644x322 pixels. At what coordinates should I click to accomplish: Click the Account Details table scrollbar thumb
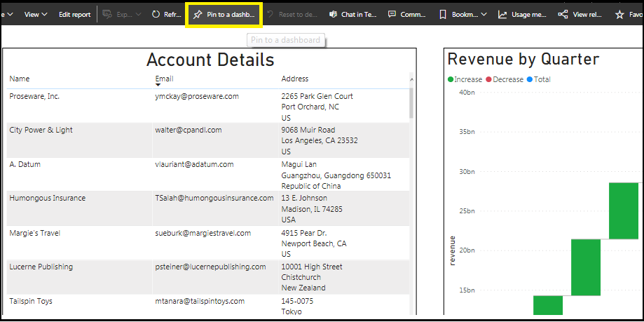411,102
